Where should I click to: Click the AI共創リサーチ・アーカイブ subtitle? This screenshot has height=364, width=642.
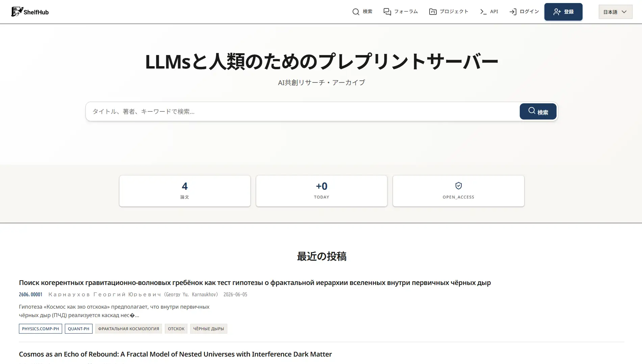point(322,82)
